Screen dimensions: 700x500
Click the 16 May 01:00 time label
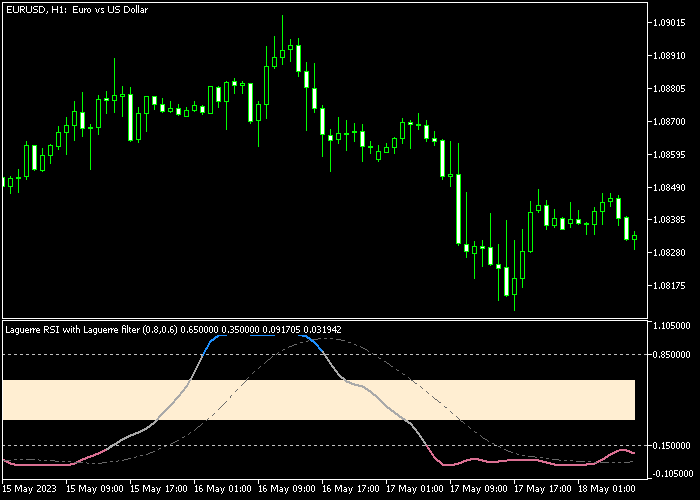click(x=223, y=489)
